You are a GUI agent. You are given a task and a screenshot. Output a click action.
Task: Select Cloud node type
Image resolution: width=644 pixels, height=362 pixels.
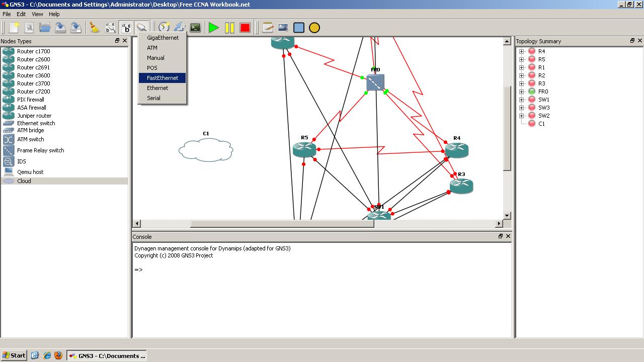[x=64, y=181]
